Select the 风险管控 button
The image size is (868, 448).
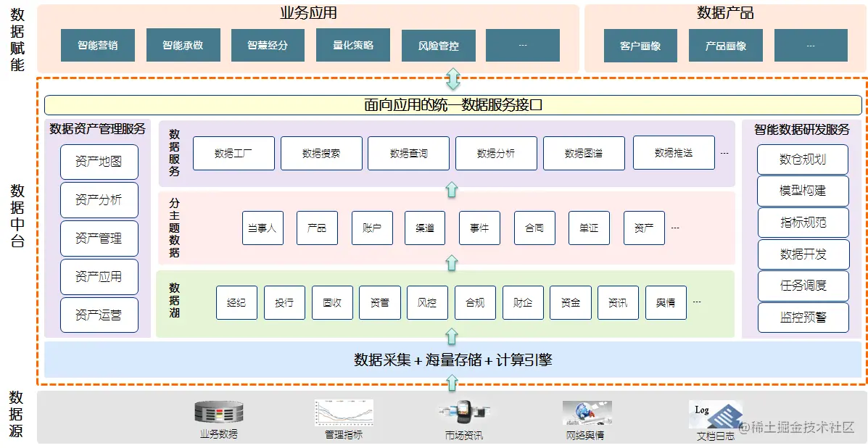438,45
